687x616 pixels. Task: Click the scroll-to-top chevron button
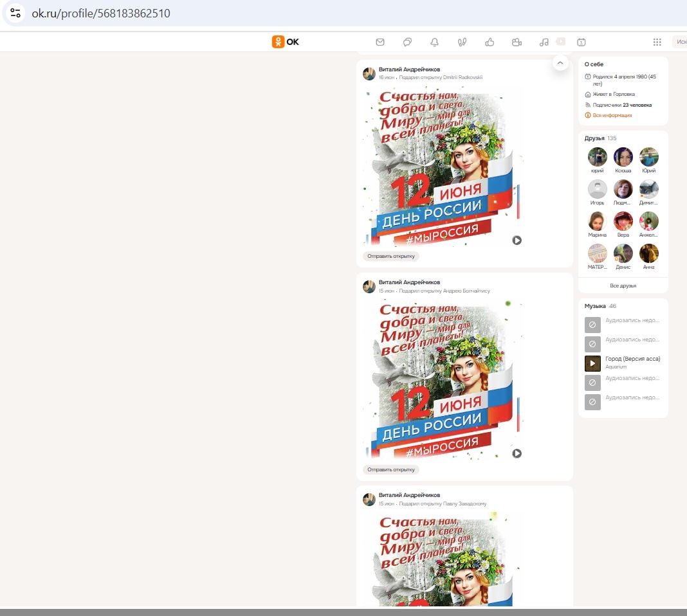coord(560,63)
